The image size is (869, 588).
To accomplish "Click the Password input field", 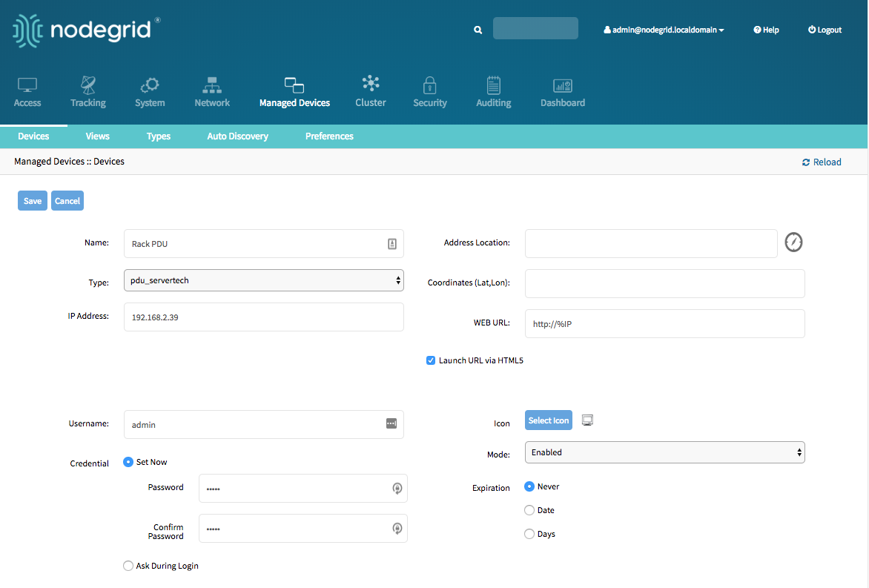I will click(303, 488).
